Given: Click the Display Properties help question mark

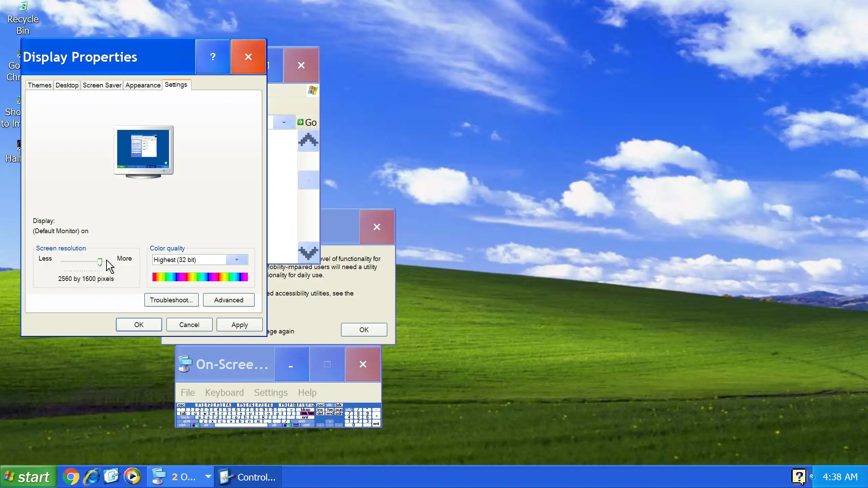Looking at the screenshot, I should point(213,57).
